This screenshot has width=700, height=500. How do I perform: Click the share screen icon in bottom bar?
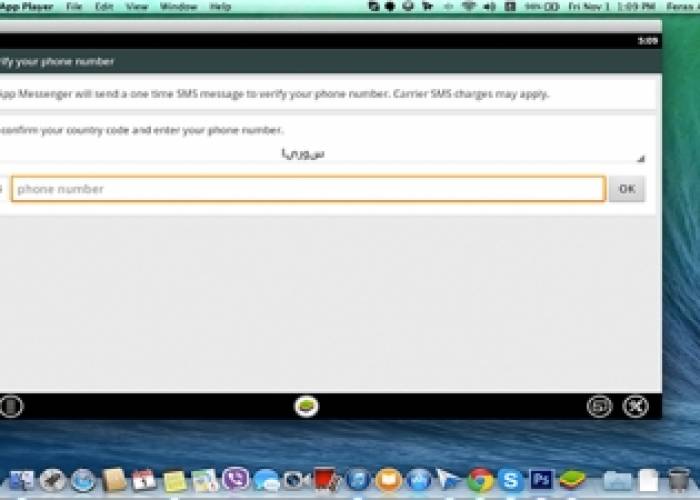(x=599, y=406)
